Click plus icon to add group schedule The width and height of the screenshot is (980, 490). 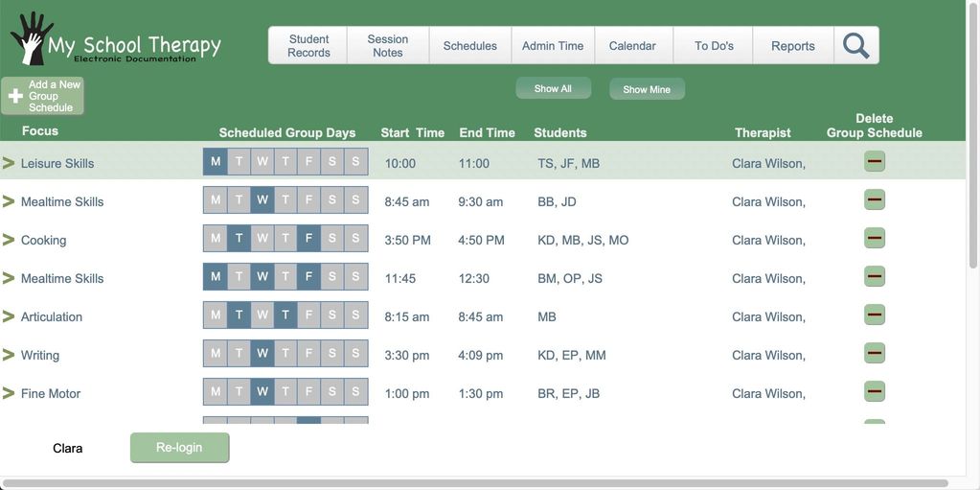(15, 97)
